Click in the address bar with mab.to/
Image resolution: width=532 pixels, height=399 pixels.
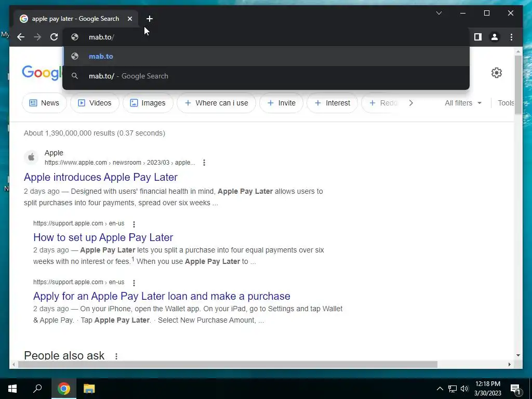(266, 37)
